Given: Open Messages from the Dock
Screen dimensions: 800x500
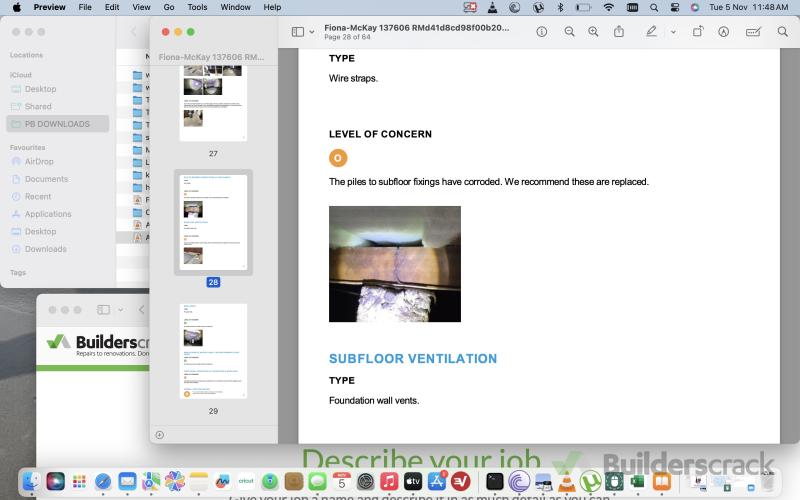Looking at the screenshot, I should click(317, 481).
